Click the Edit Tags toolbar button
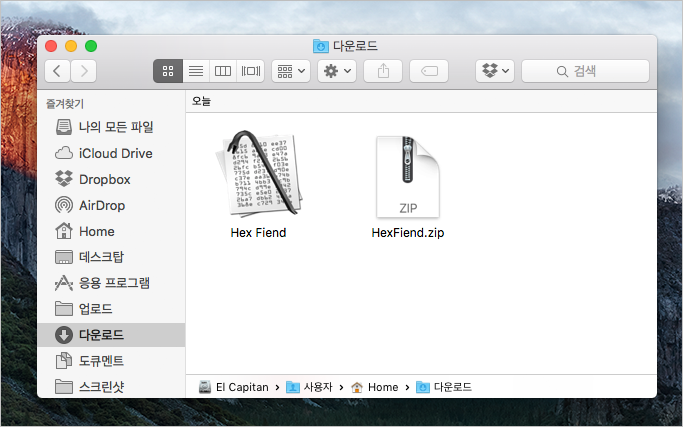Viewport: 683px width, 427px height. pyautogui.click(x=429, y=71)
